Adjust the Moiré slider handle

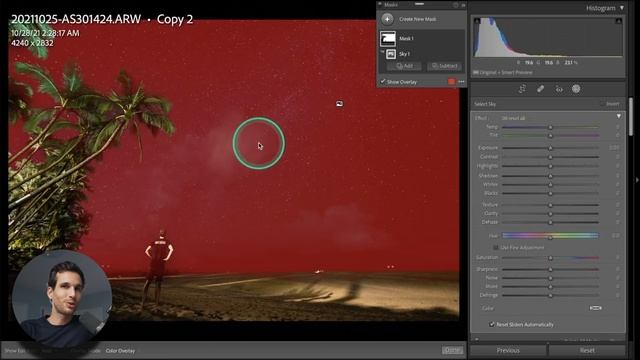tap(550, 287)
